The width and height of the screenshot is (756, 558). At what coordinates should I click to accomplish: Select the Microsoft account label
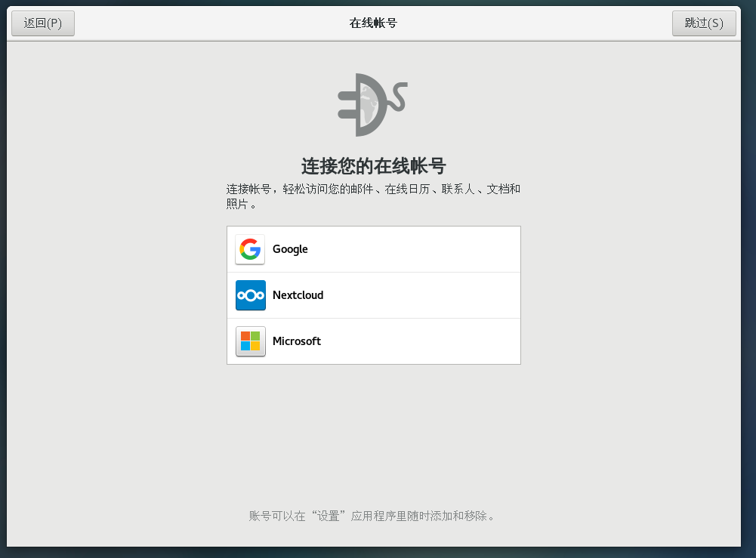pos(297,341)
